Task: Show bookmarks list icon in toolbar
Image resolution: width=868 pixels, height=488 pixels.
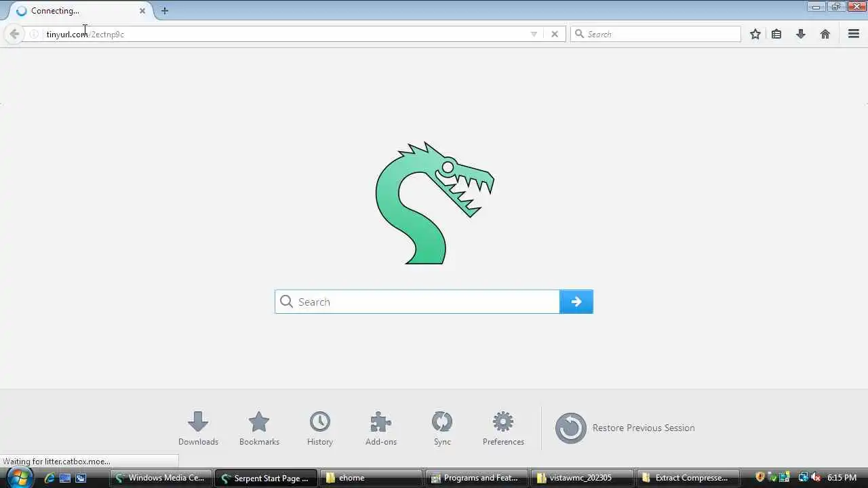Action: coord(776,34)
